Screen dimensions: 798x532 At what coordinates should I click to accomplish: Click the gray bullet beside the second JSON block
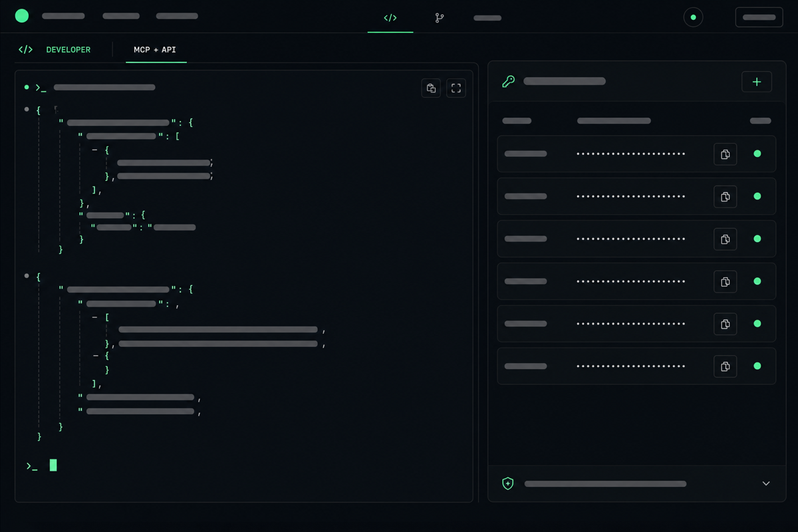tap(27, 275)
